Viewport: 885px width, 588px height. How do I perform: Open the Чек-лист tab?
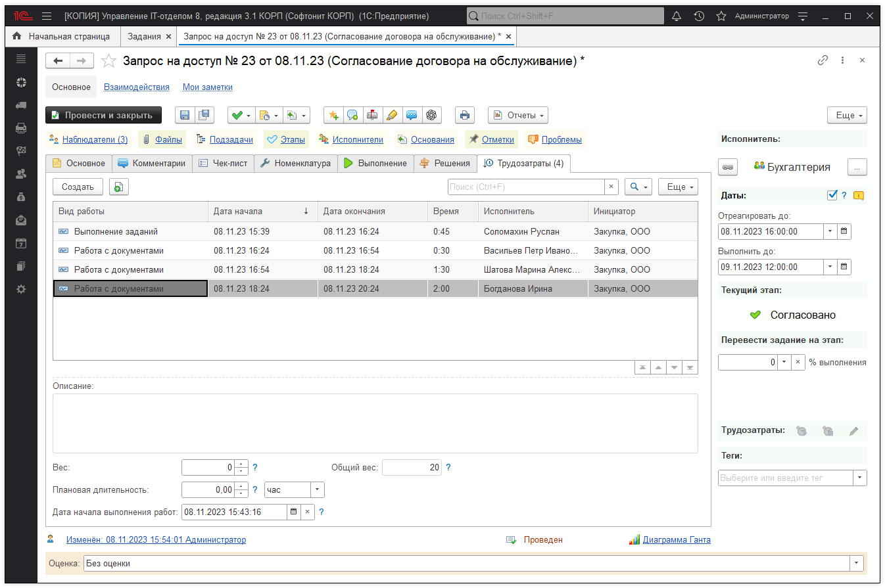click(223, 164)
